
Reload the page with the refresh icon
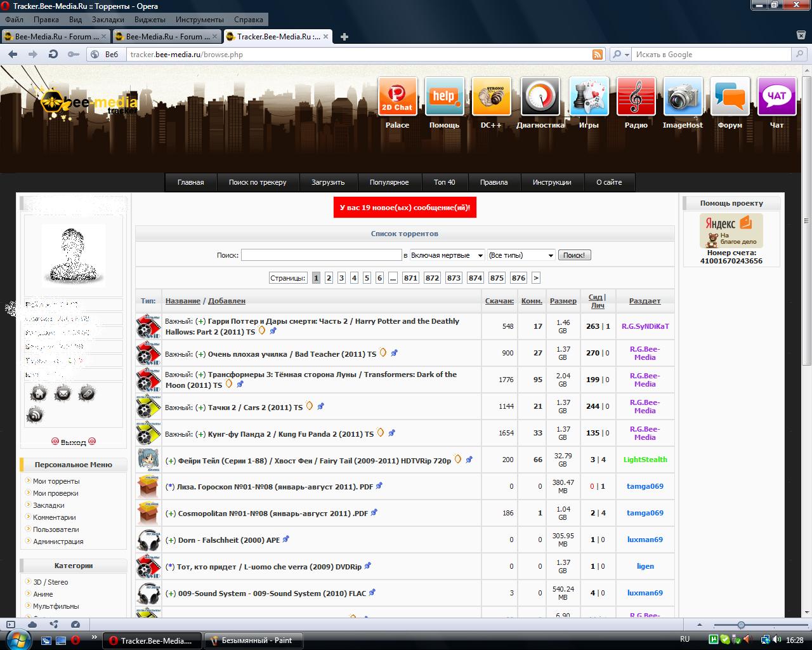click(x=53, y=55)
